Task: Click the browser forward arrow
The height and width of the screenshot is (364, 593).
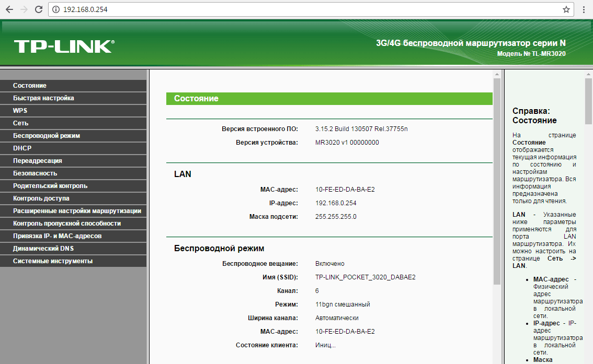Action: (24, 9)
